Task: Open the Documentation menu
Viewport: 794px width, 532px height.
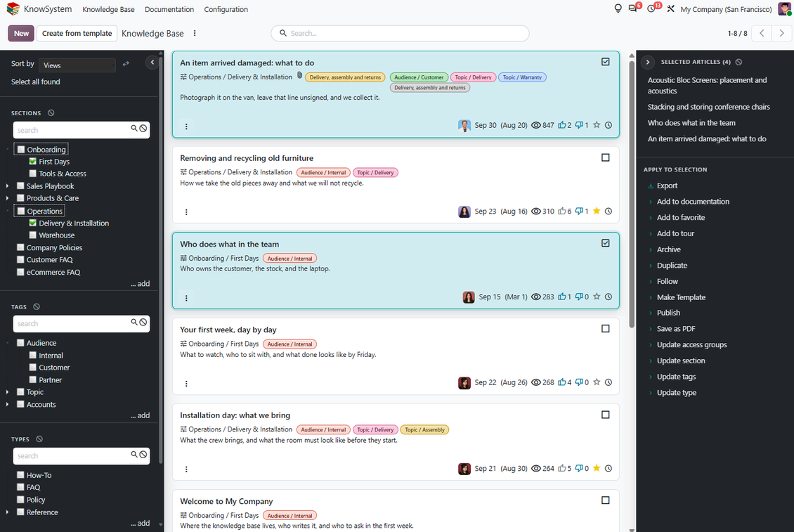Action: 169,9
